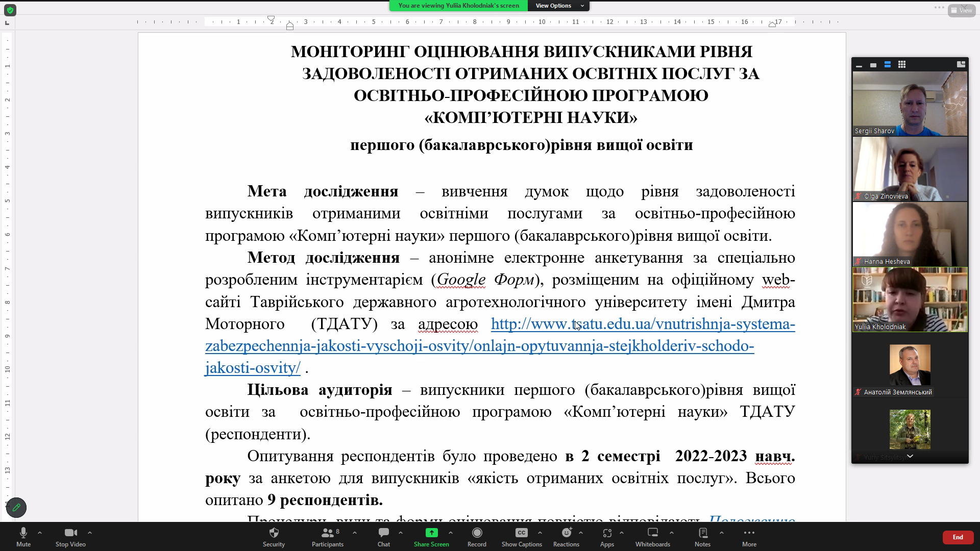This screenshot has width=980, height=551.
Task: Click the annotation pencil icon
Action: [16, 507]
